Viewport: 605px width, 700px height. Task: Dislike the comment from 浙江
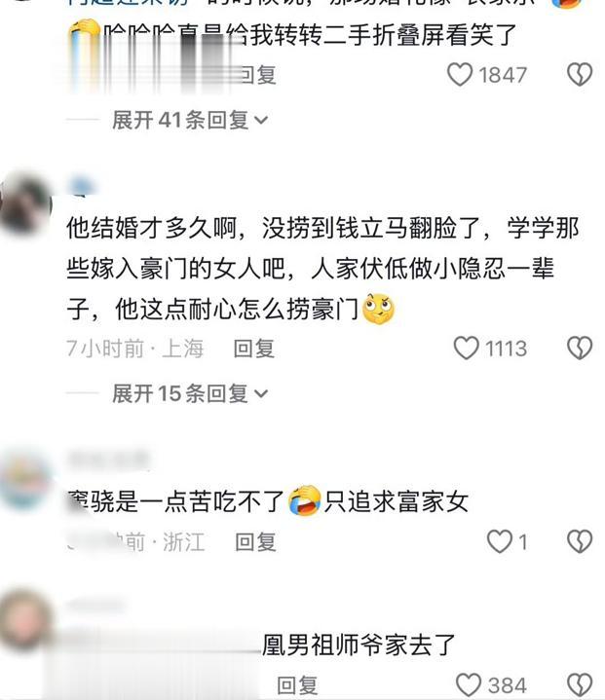580,542
